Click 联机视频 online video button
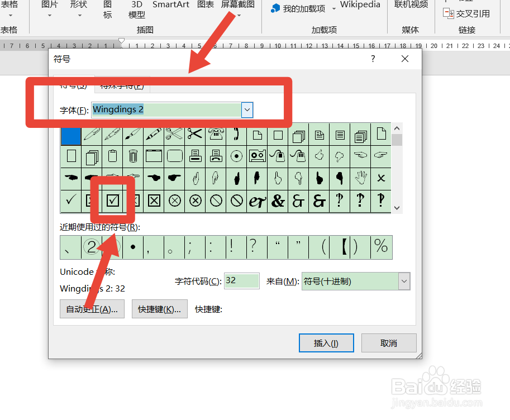The image size is (510, 420). click(x=411, y=4)
